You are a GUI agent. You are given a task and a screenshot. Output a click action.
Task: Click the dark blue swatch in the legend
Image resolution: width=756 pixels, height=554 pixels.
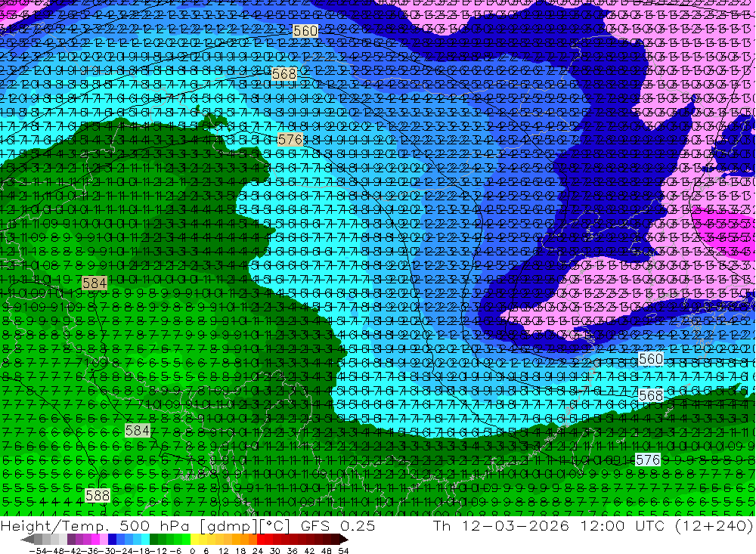tap(112, 539)
